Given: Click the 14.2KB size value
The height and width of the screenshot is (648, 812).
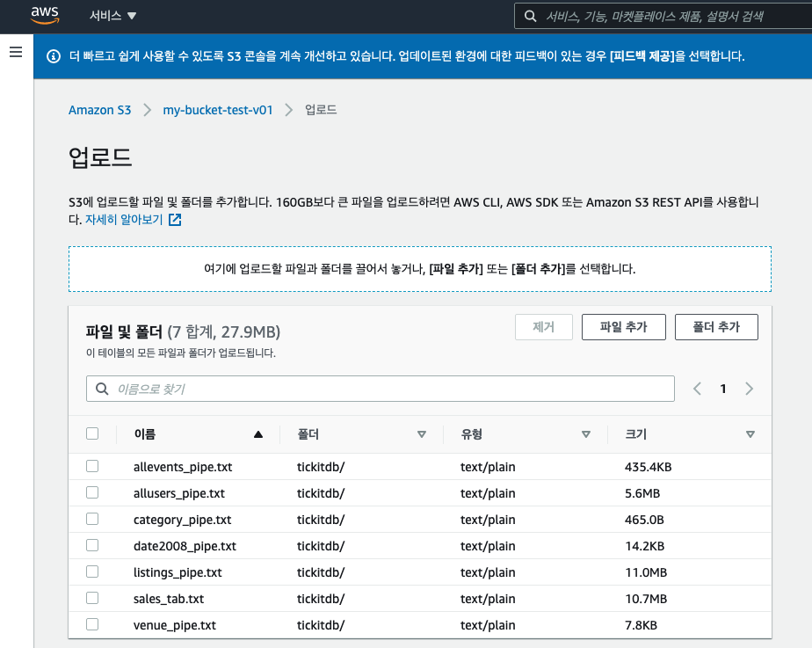Looking at the screenshot, I should click(644, 547).
